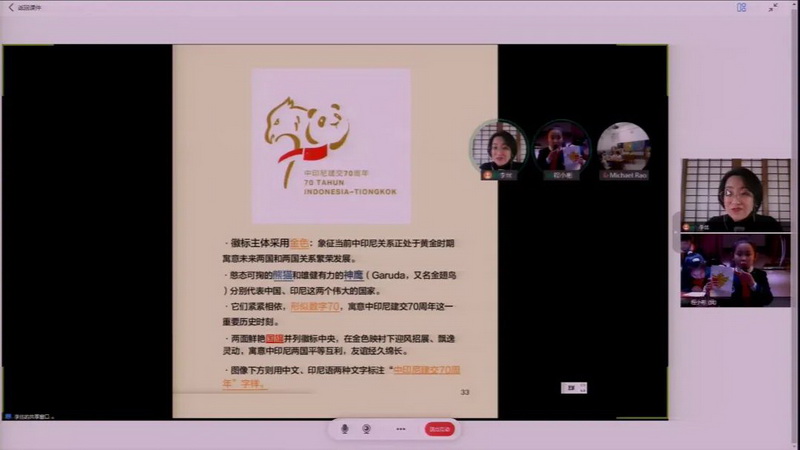Click the highlighted 熊猫 text on the slide
800x450 pixels.
pyautogui.click(x=285, y=274)
